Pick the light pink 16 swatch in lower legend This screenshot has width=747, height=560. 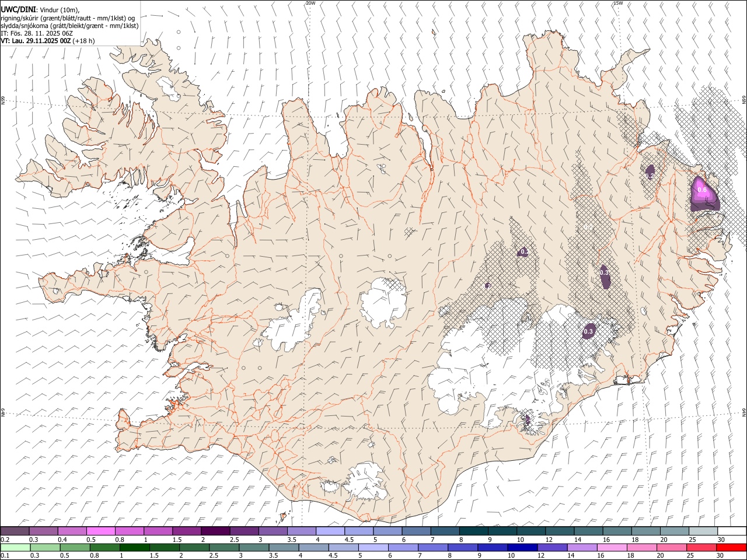point(612,548)
